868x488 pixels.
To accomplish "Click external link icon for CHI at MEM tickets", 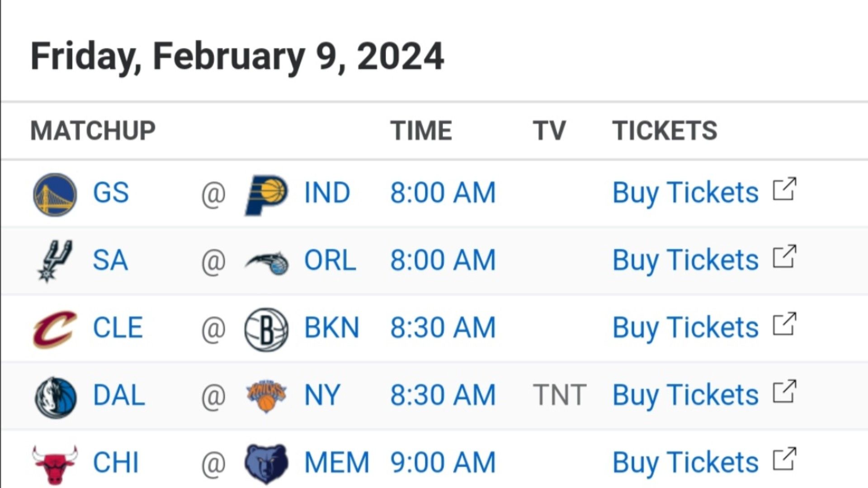I will (x=784, y=459).
